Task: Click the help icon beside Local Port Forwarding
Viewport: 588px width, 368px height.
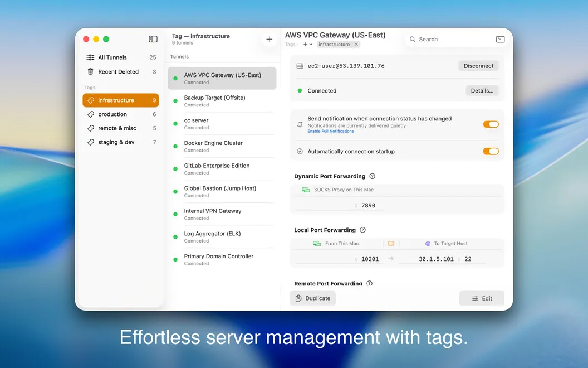Action: (x=362, y=230)
